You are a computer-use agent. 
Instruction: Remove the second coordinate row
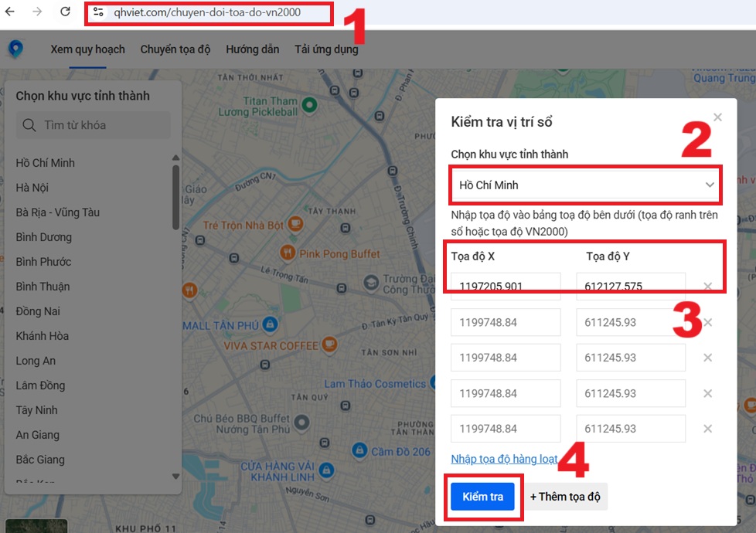pyautogui.click(x=708, y=322)
